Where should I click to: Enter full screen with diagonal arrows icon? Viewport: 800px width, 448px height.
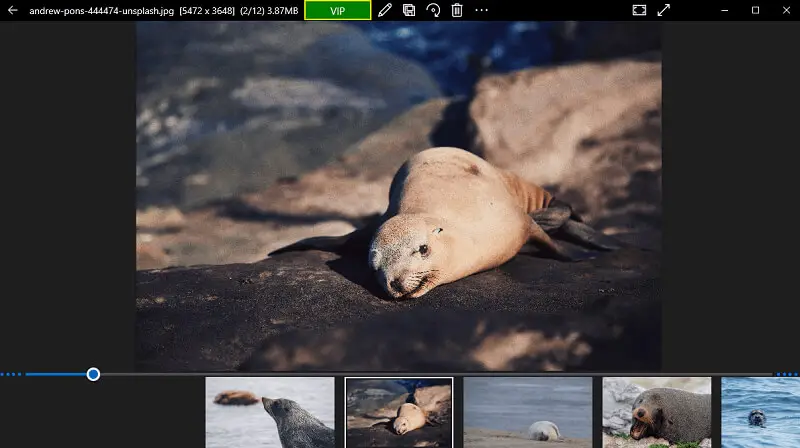[664, 10]
